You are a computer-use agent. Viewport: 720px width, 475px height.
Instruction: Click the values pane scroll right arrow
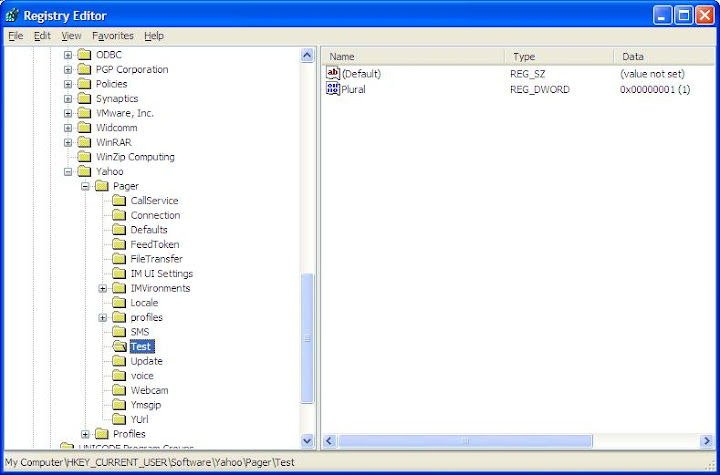pyautogui.click(x=707, y=441)
